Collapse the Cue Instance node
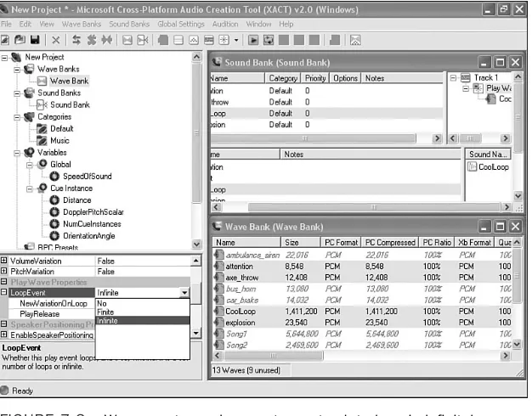The width and height of the screenshot is (532, 416). coord(30,188)
